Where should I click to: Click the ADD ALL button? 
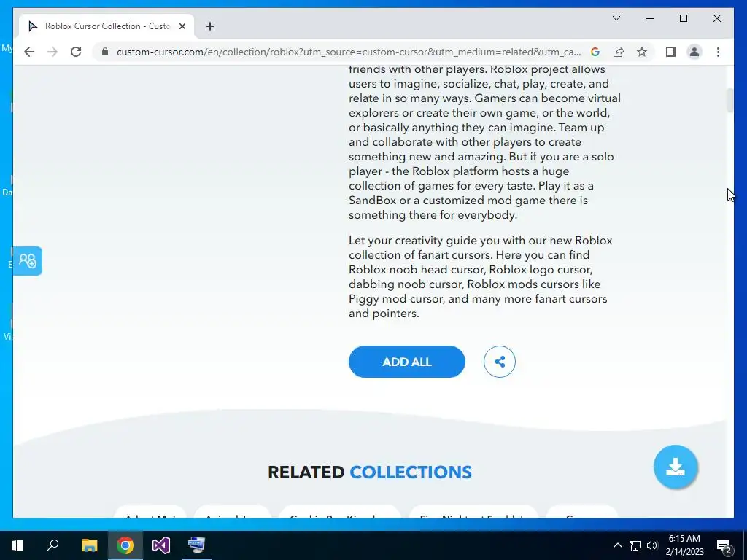pyautogui.click(x=406, y=362)
